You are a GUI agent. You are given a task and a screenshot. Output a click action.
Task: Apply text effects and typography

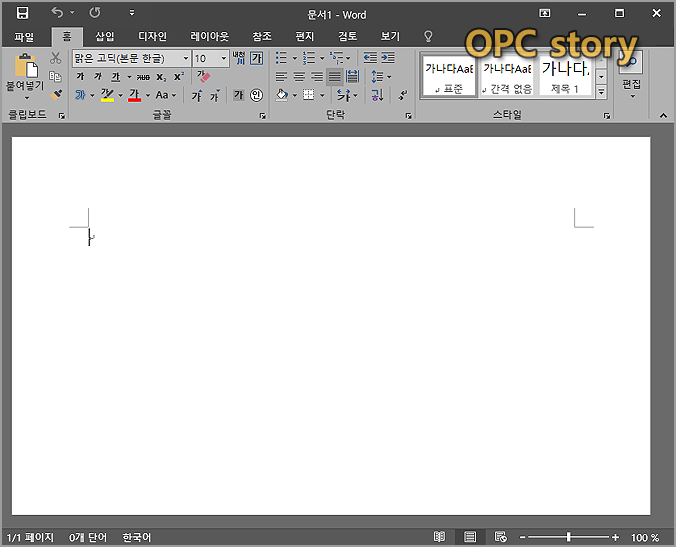(81, 95)
